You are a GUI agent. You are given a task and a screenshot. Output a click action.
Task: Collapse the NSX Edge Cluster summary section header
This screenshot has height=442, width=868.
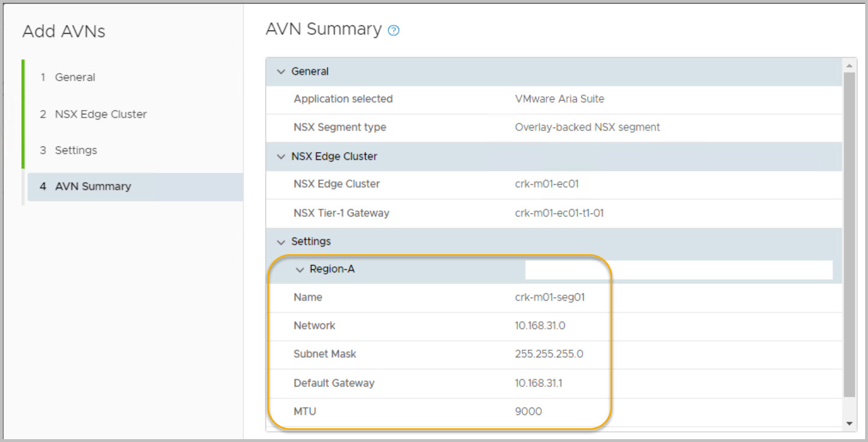334,156
